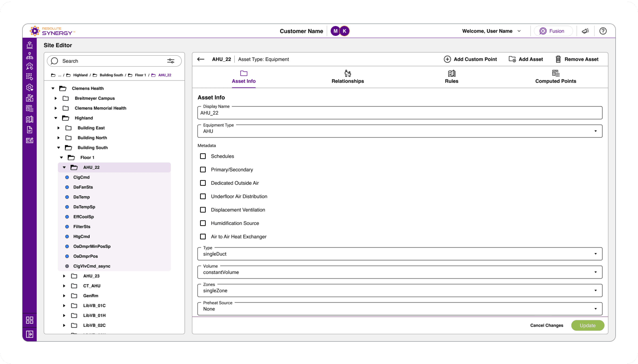Open the Equipment Type dropdown
The height and width of the screenshot is (364, 638).
coord(400,131)
